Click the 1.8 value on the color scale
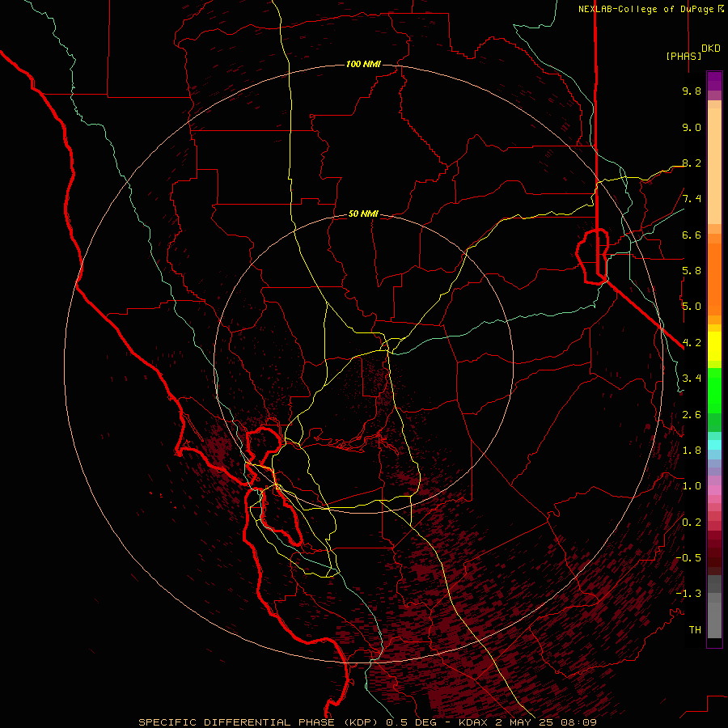Viewport: 728px width, 728px height. click(x=692, y=451)
